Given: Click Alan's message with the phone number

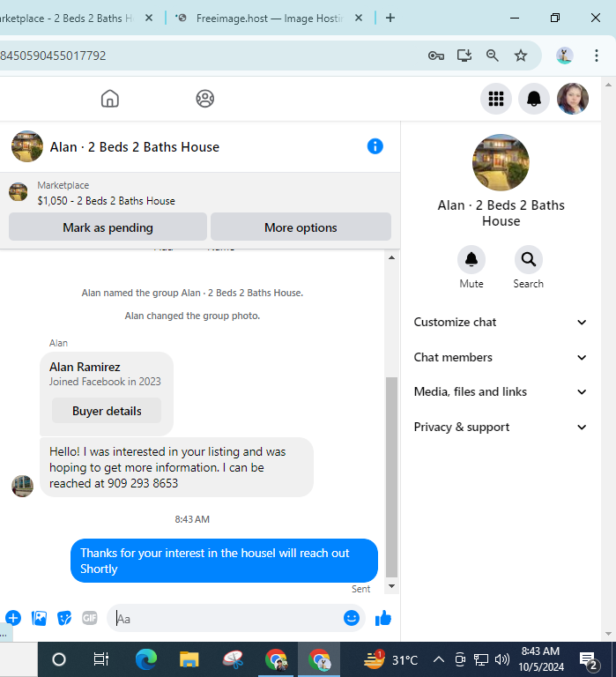Looking at the screenshot, I should pyautogui.click(x=176, y=467).
